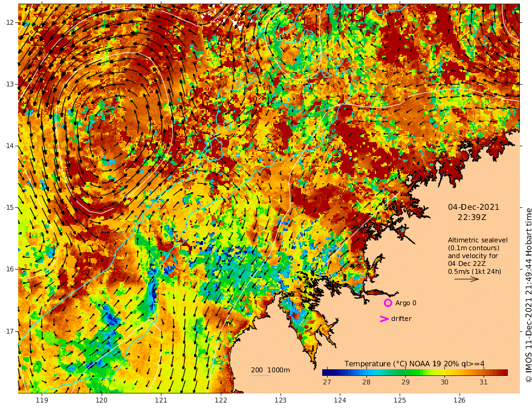532x411 pixels.
Task: Click longitude label 125
Action: point(400,400)
